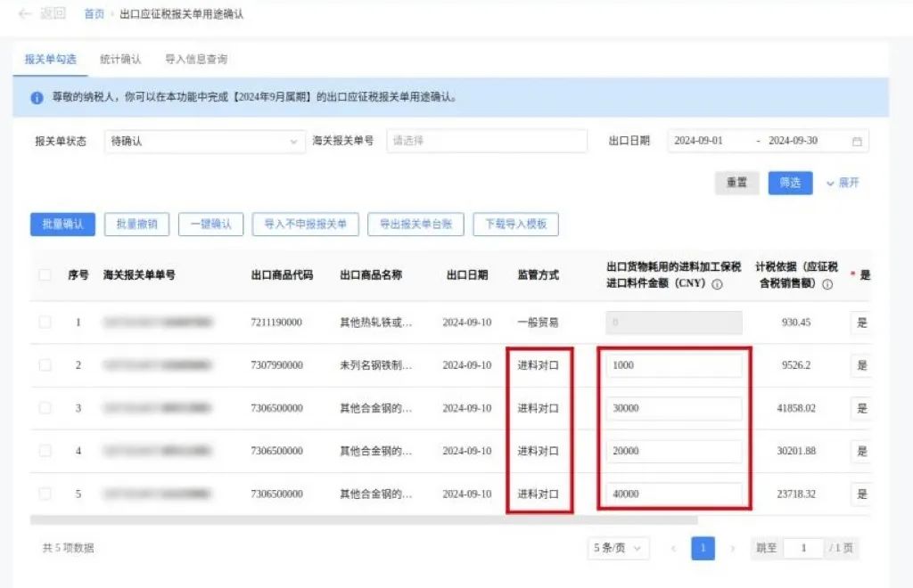
Task: Click the 批量确认 button
Action: click(61, 224)
